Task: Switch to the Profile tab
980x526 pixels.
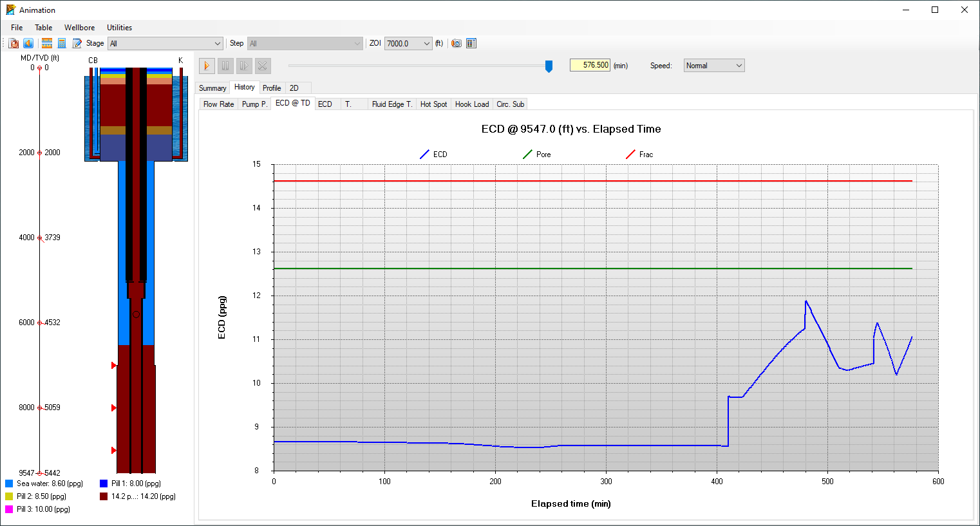Action: [x=272, y=88]
